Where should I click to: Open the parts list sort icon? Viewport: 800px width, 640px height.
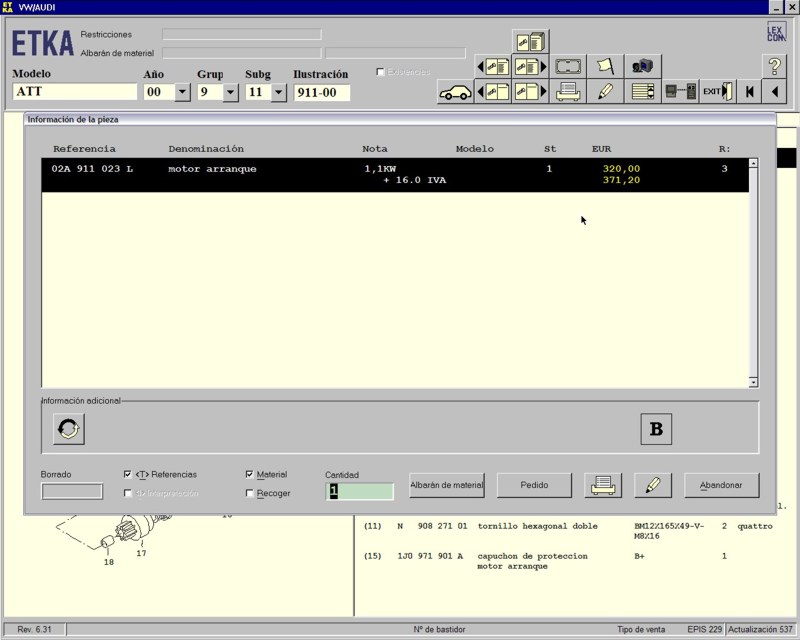[x=643, y=92]
